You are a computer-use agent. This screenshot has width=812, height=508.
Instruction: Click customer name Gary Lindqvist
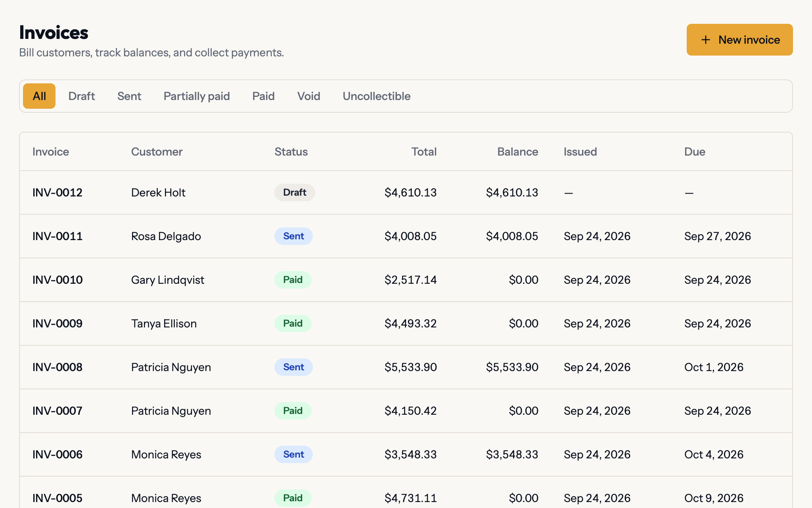click(x=168, y=280)
